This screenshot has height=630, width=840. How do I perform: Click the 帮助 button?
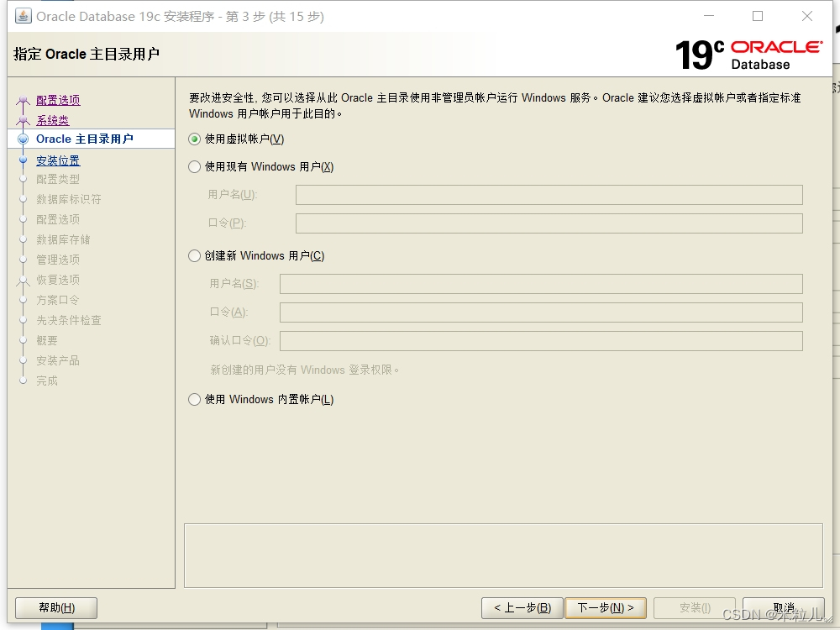click(55, 607)
